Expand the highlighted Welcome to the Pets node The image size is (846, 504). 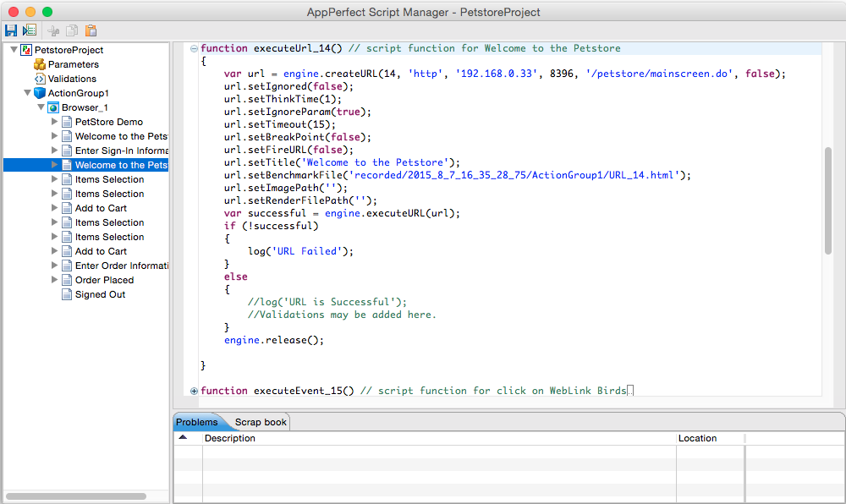54,164
